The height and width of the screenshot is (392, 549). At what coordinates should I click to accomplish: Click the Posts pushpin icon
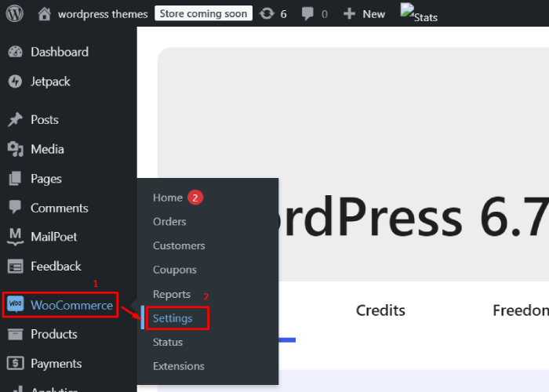tap(15, 120)
